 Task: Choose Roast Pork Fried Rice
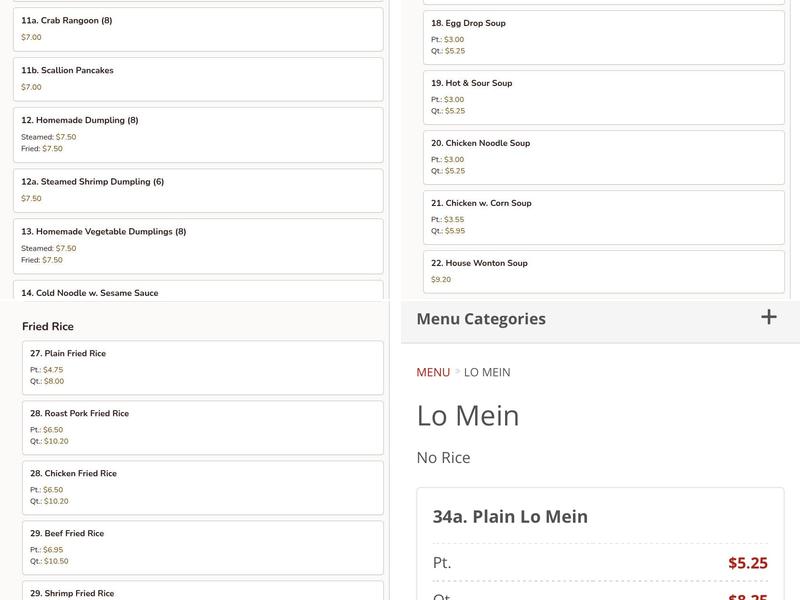click(x=202, y=426)
